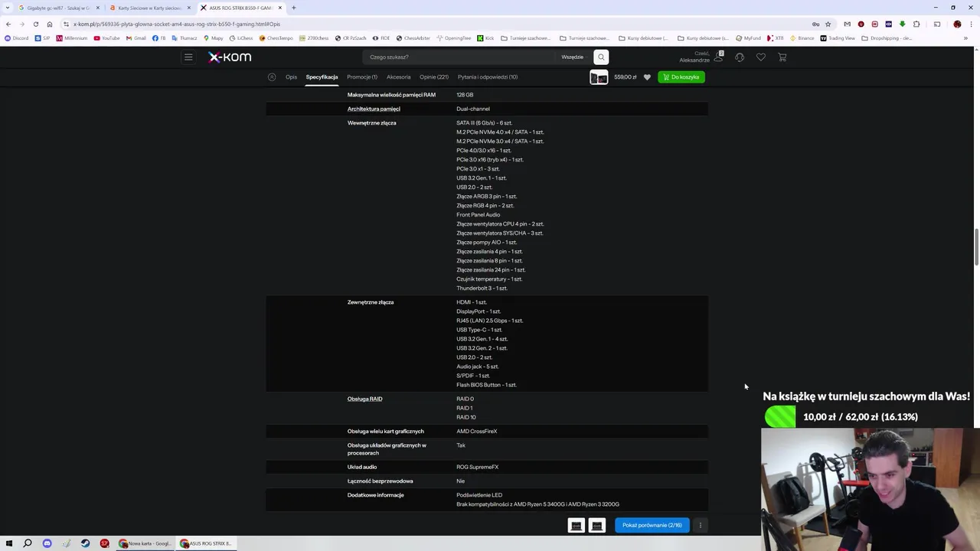Click 'Podświetlenie LED' text
Screen dimensions: 980x551
pos(479,495)
